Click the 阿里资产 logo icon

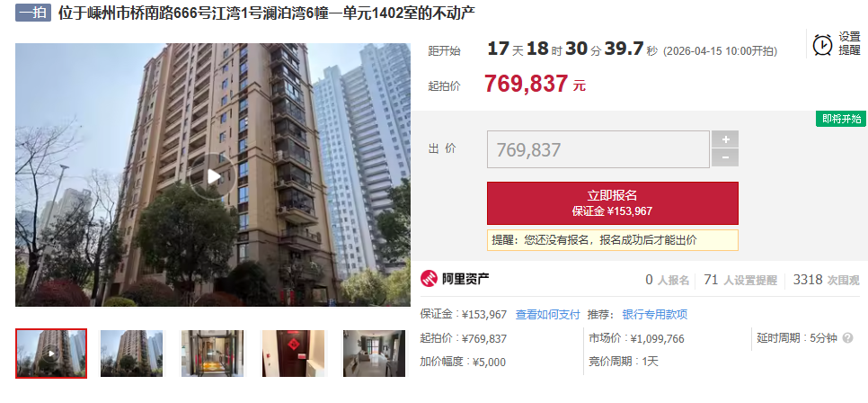pyautogui.click(x=429, y=278)
